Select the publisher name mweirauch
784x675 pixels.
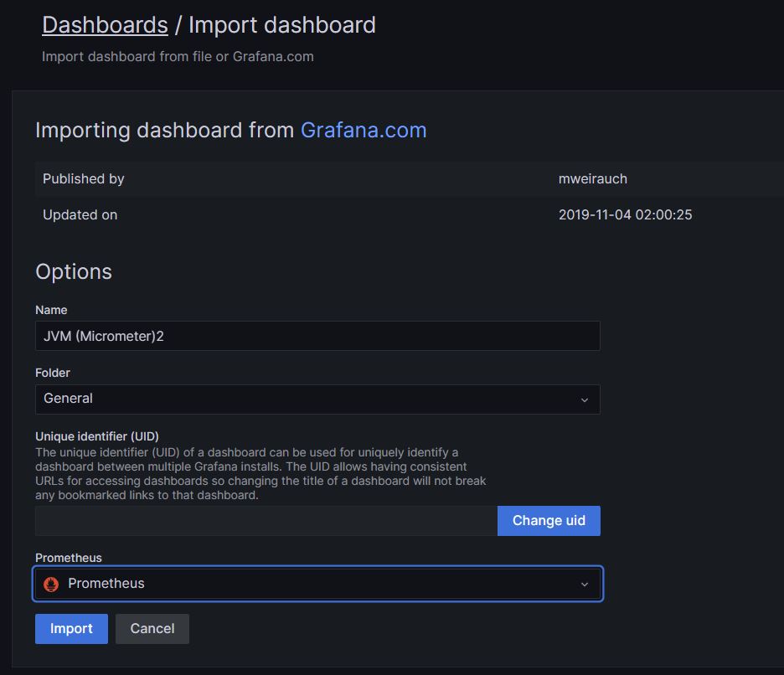click(x=592, y=179)
